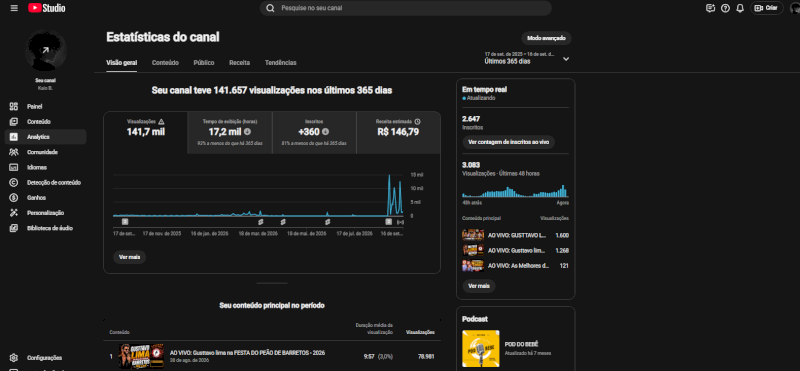The width and height of the screenshot is (800, 371).
Task: Click the Visualizações column header in the content table
Action: [x=420, y=332]
